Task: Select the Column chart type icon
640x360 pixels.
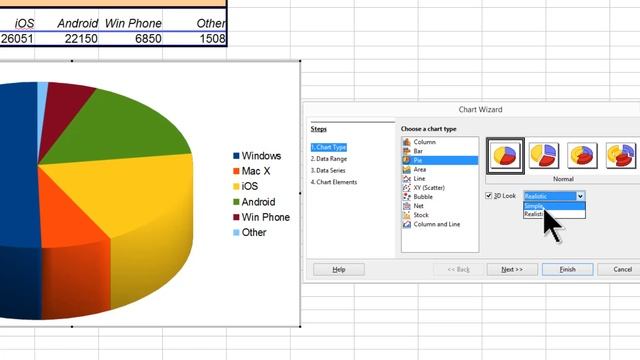Action: 407,142
